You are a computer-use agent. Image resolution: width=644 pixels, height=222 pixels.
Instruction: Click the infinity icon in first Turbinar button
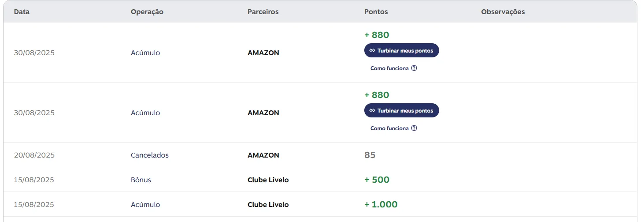(372, 51)
